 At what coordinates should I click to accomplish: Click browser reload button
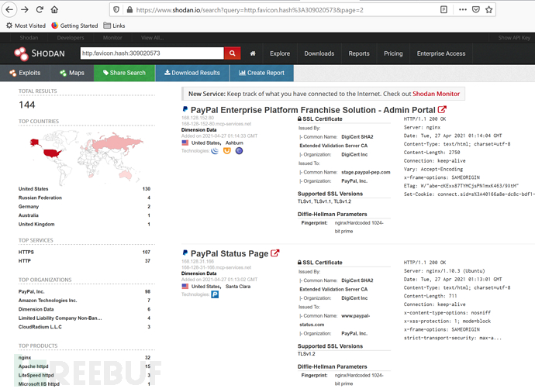[40, 9]
